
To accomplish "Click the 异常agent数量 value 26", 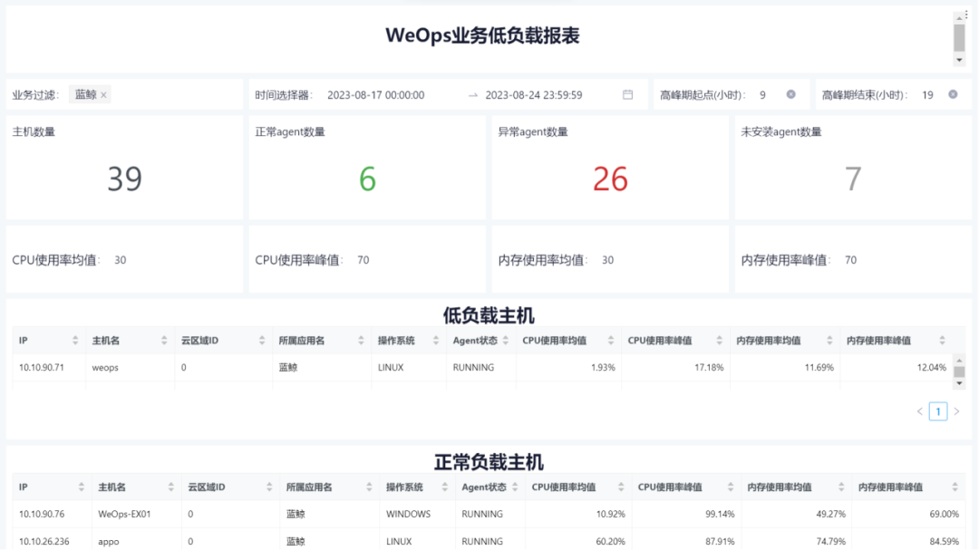I will 610,179.
